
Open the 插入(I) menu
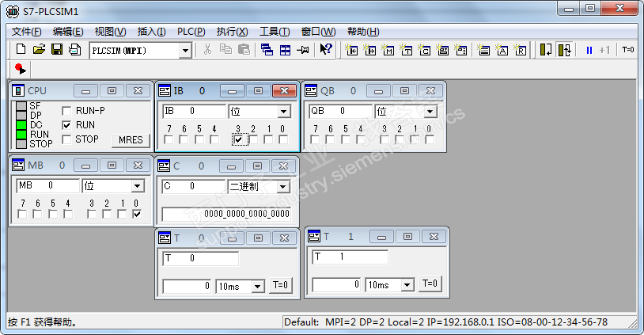(x=152, y=32)
